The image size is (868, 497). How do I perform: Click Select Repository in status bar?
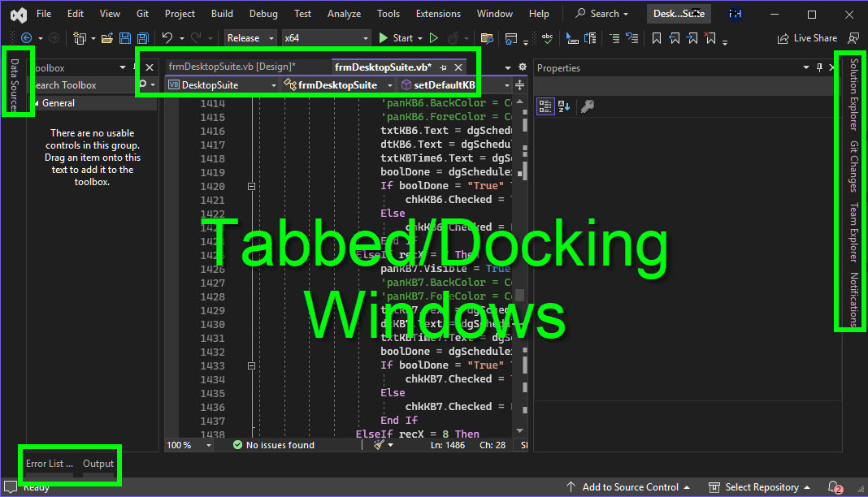(760, 487)
